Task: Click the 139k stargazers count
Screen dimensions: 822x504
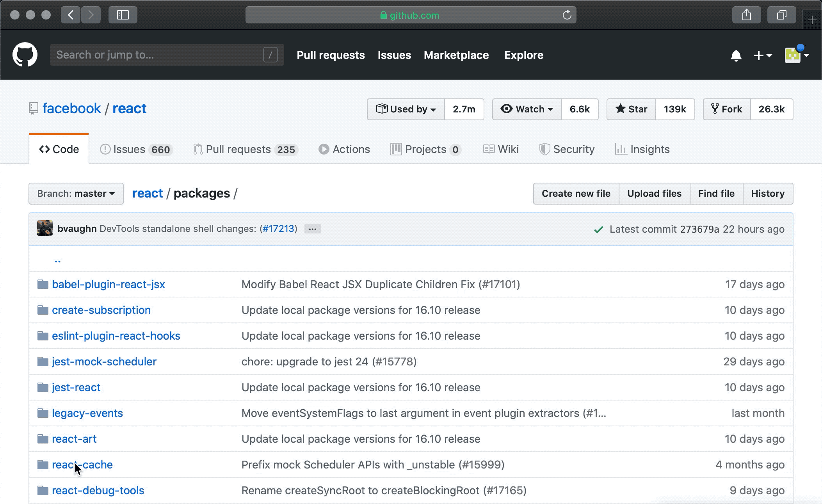Action: tap(675, 109)
